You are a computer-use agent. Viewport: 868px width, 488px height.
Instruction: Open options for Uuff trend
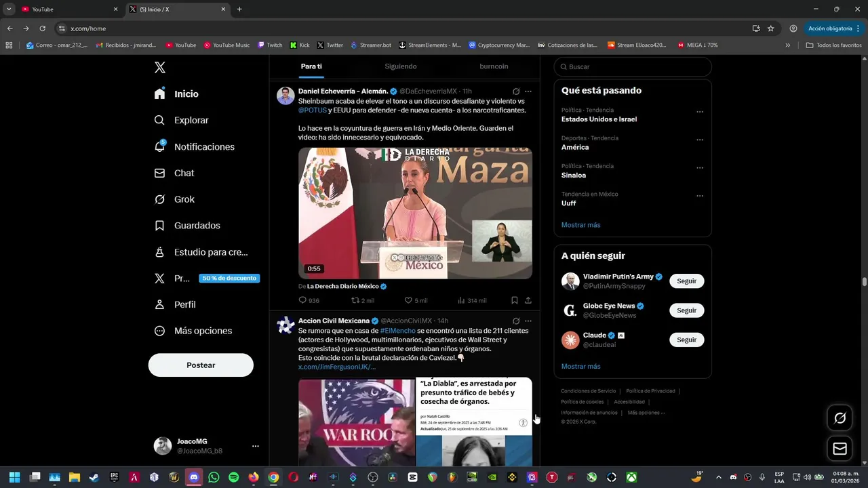coord(700,196)
